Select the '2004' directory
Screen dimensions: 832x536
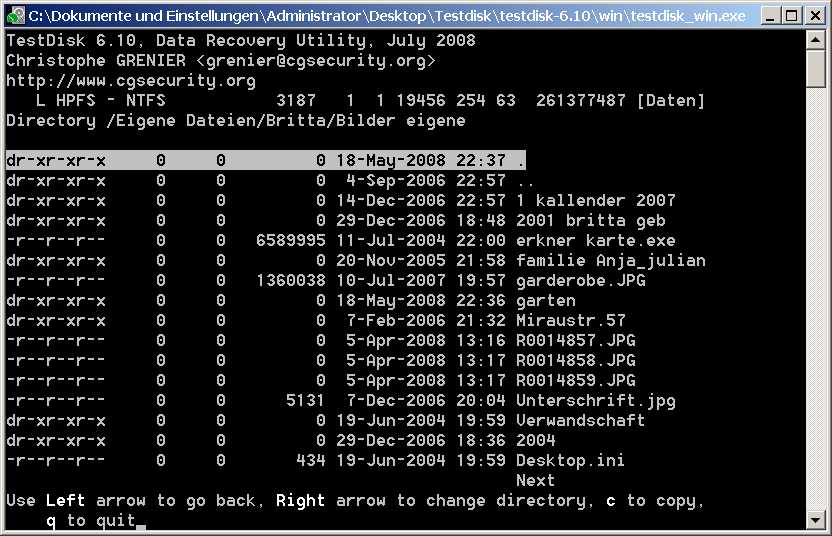tap(281, 440)
